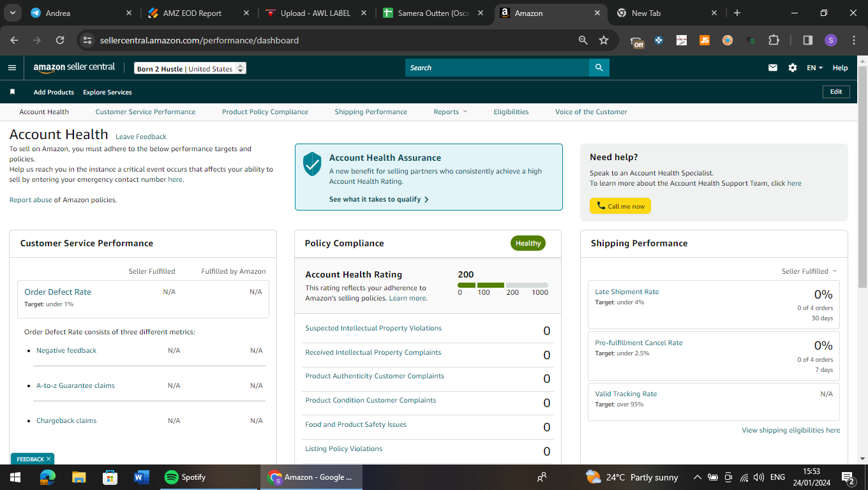Image resolution: width=868 pixels, height=490 pixels.
Task: Click the Account Health Rating progress bar
Action: click(x=503, y=285)
